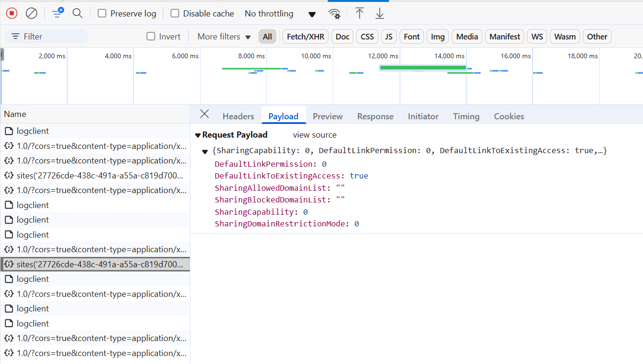
Task: Toggle the Invert filter checkbox
Action: 151,37
